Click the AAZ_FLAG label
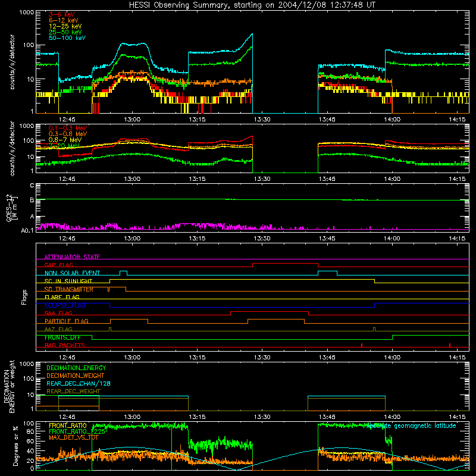The image size is (476, 476). pos(58,329)
